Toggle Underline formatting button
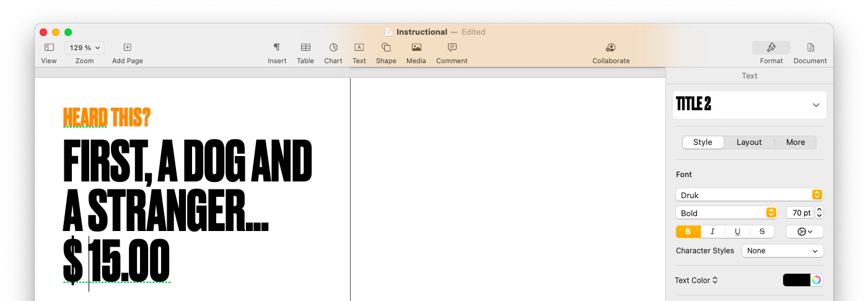 coord(737,232)
